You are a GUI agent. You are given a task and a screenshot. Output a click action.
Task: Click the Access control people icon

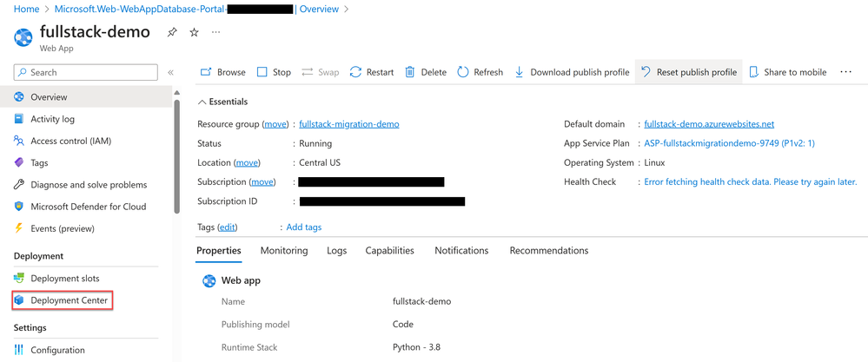coord(19,141)
